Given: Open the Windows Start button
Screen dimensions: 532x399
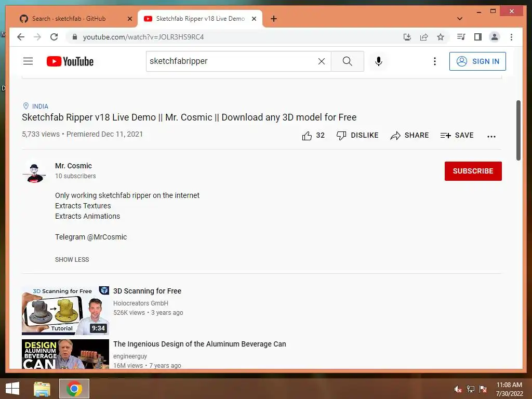Looking at the screenshot, I should pyautogui.click(x=12, y=389).
